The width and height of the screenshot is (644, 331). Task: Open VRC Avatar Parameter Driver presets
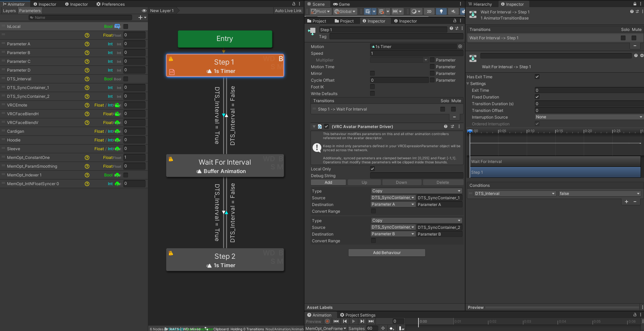[x=452, y=126]
